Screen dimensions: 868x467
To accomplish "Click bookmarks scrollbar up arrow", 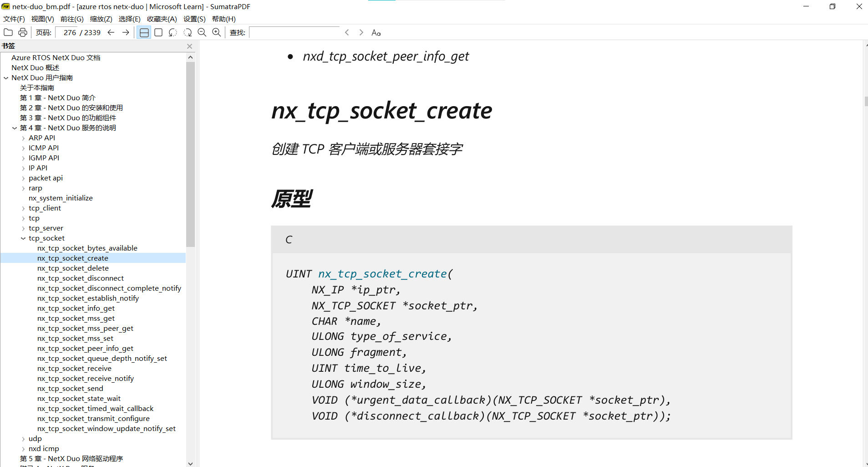I will click(190, 57).
